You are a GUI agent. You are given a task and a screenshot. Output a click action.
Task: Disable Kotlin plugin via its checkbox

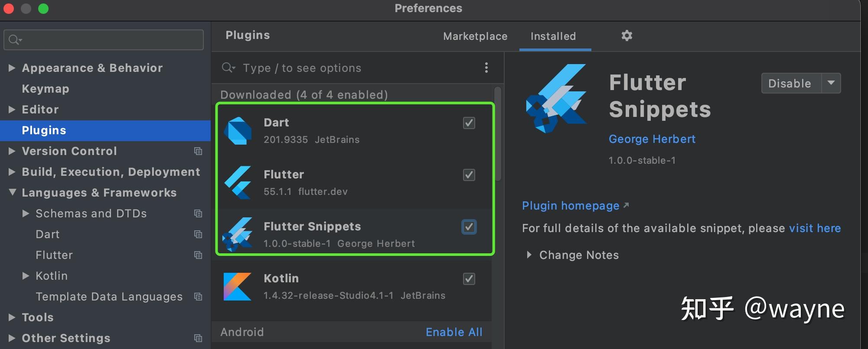[469, 279]
